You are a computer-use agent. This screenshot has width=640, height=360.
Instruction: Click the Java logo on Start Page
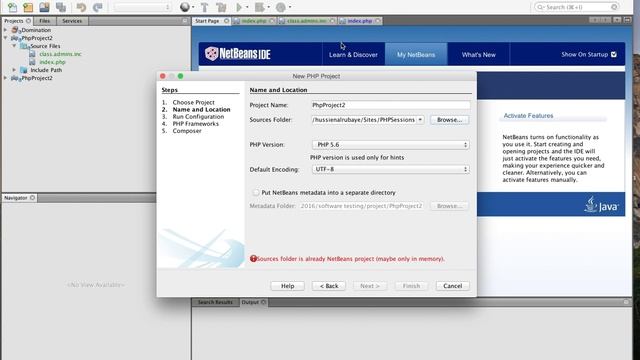(602, 204)
